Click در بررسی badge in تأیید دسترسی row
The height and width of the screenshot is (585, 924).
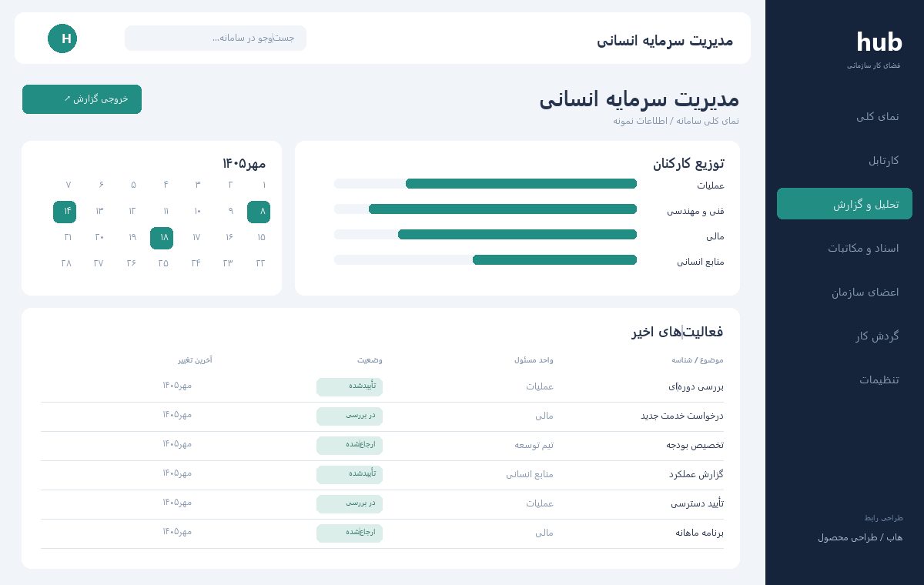350,504
